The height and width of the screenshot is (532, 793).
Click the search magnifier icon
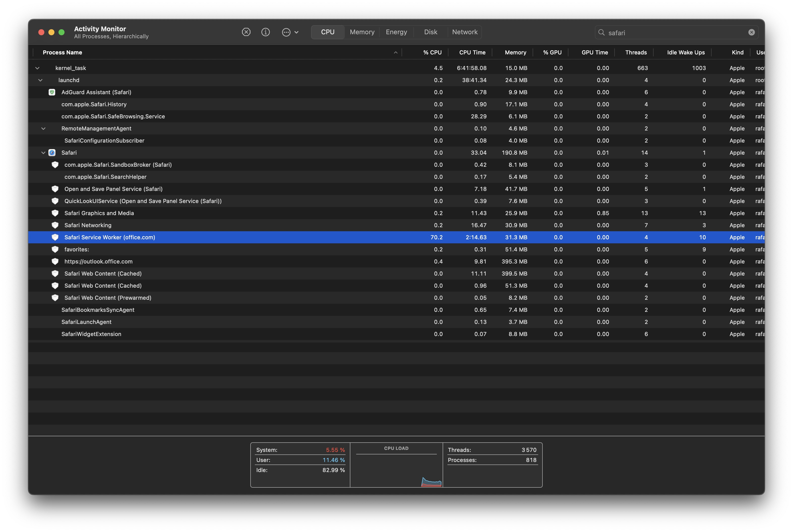point(601,32)
